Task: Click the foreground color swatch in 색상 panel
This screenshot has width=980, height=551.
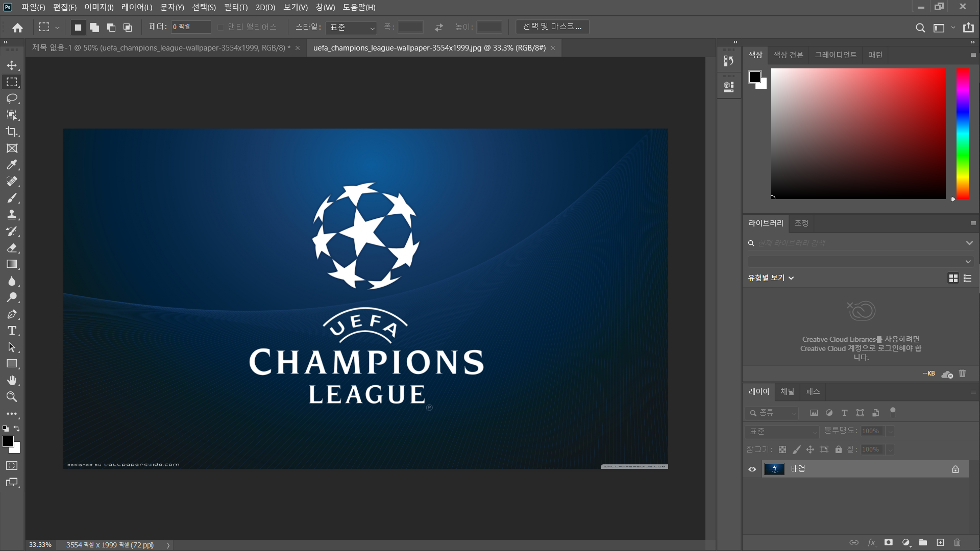Action: 754,77
